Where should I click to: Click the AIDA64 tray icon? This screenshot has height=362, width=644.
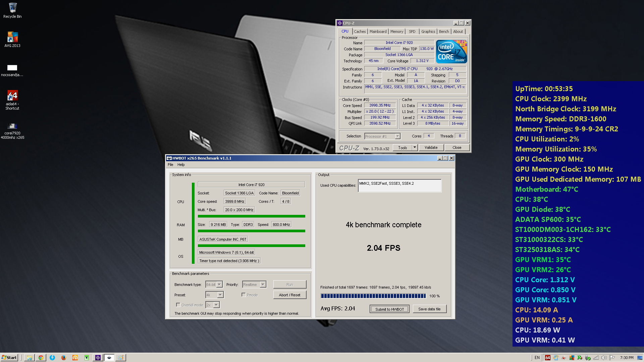(x=548, y=358)
